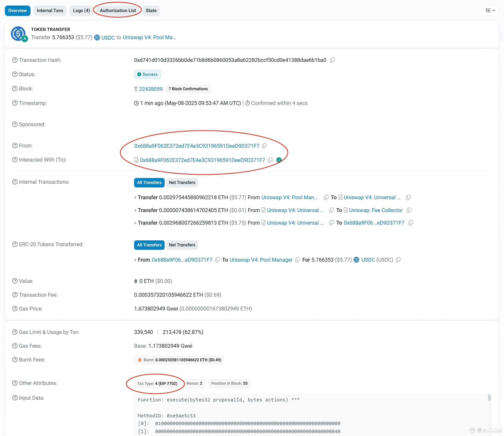Click help icon beside Block label
This screenshot has width=504, height=436.
click(15, 89)
